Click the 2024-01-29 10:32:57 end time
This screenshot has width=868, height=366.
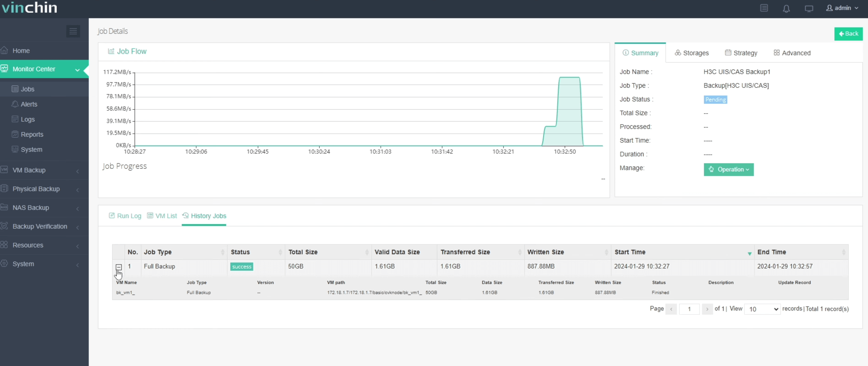point(785,266)
